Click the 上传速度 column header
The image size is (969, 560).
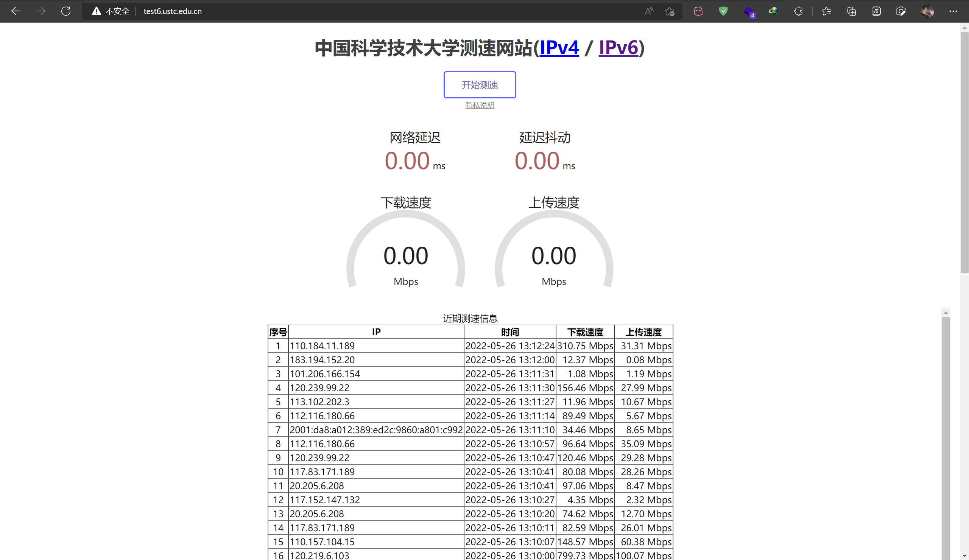[x=644, y=332]
